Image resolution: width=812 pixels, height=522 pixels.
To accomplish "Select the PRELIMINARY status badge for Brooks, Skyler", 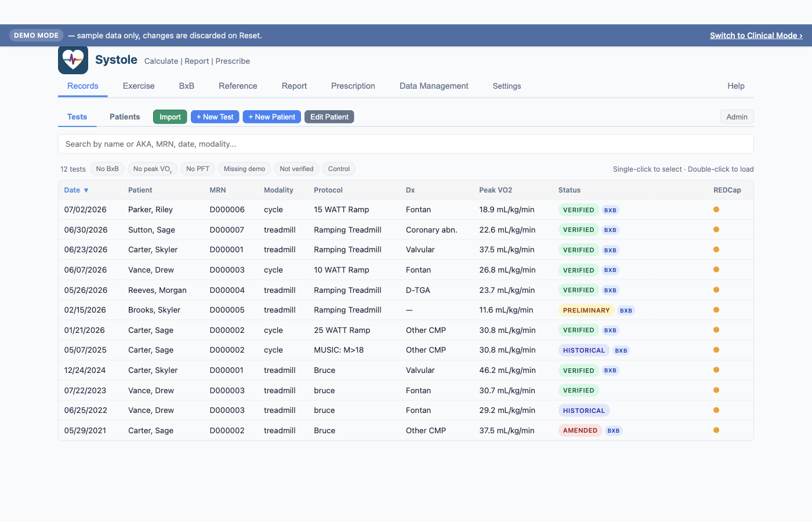I will 586,310.
